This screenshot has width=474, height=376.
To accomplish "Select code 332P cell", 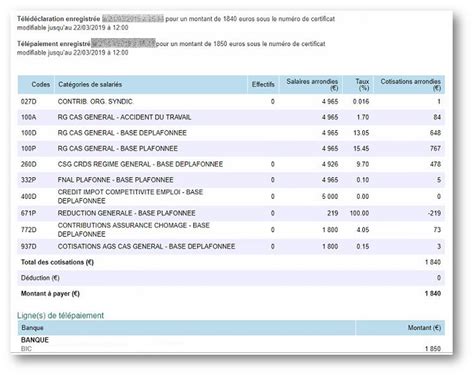I will [28, 180].
